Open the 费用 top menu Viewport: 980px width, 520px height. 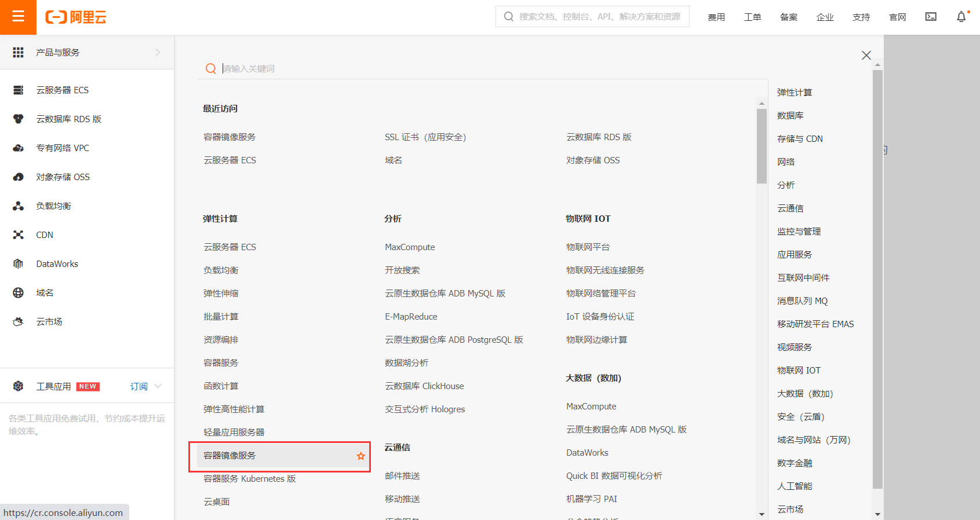coord(716,17)
